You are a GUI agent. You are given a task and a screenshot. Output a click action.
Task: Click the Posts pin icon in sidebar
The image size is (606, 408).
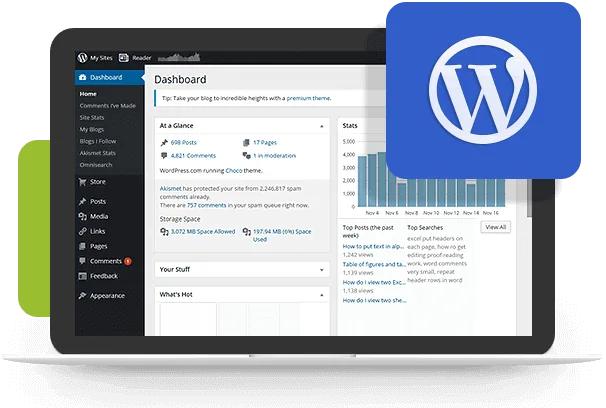tap(82, 201)
